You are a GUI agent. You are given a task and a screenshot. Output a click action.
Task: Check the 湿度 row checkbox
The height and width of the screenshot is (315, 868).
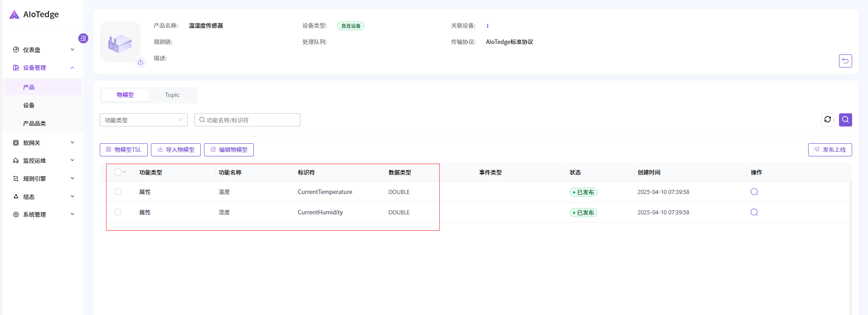tap(118, 212)
